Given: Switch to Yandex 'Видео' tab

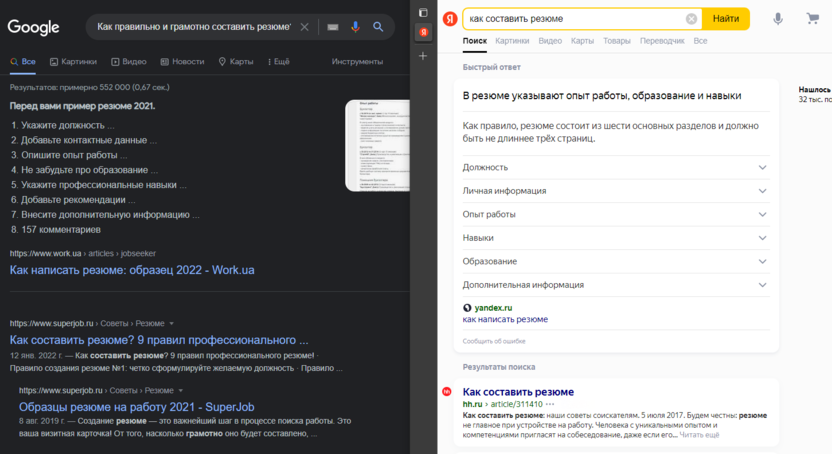Looking at the screenshot, I should tap(550, 41).
